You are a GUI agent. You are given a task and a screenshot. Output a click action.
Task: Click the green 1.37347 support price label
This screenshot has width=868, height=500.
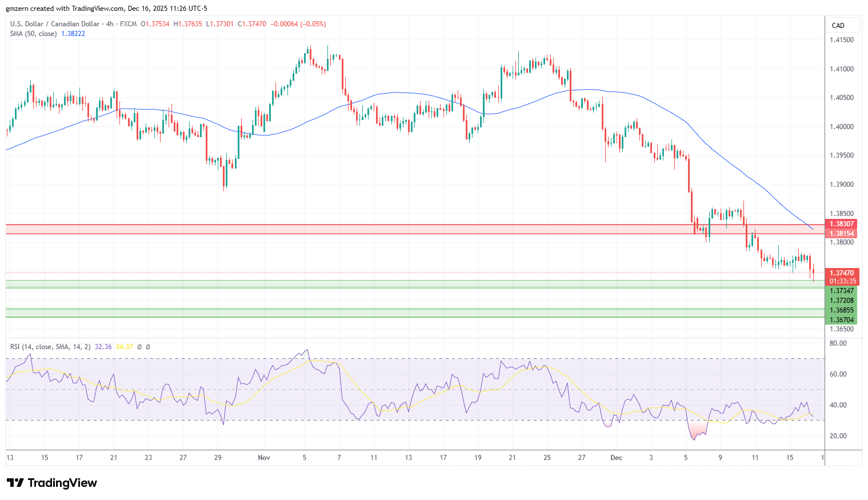click(842, 291)
